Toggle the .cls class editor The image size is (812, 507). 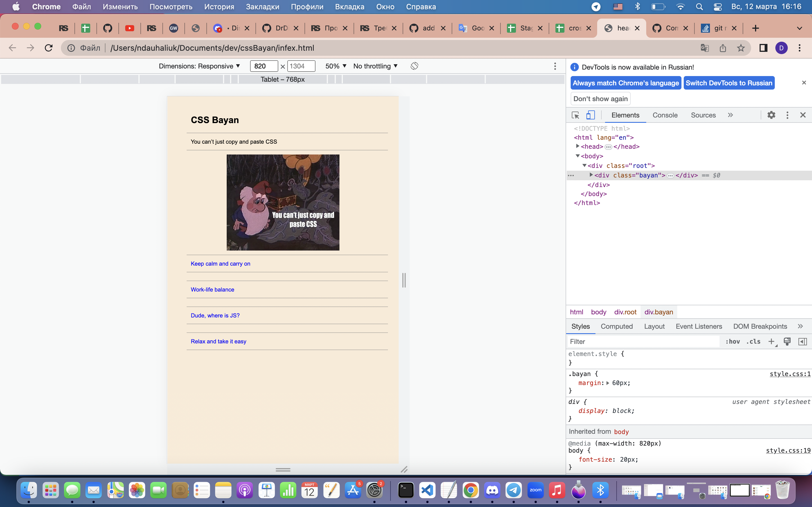pos(753,341)
